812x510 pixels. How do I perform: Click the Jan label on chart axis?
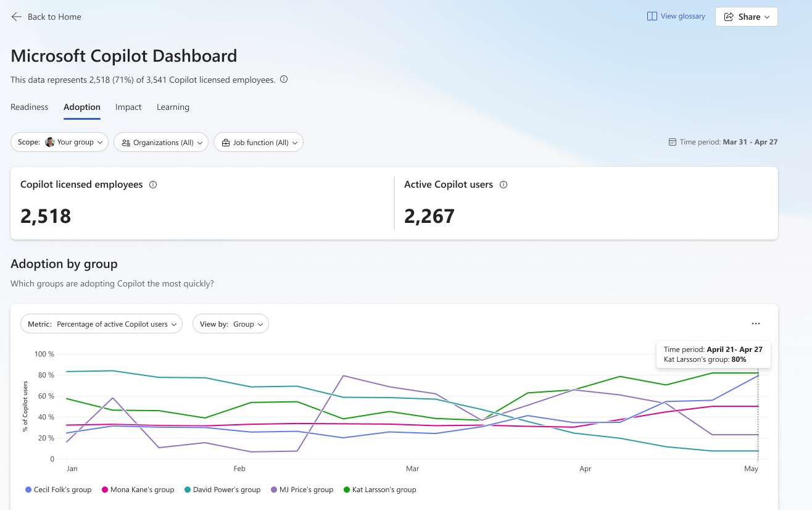(72, 469)
